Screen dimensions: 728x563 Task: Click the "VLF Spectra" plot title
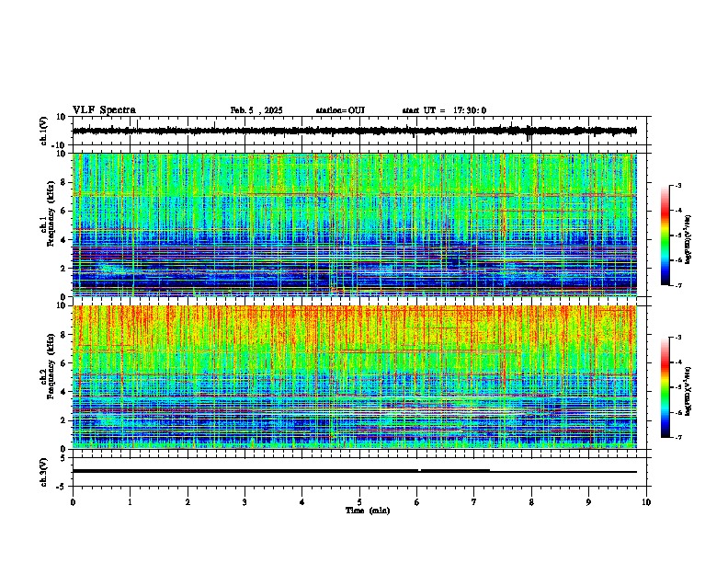click(104, 110)
